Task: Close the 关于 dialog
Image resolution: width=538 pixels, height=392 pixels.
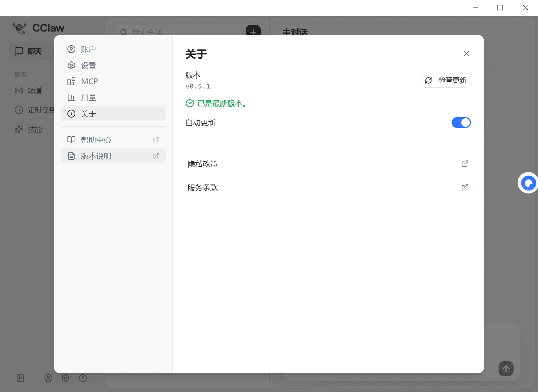Action: (466, 53)
